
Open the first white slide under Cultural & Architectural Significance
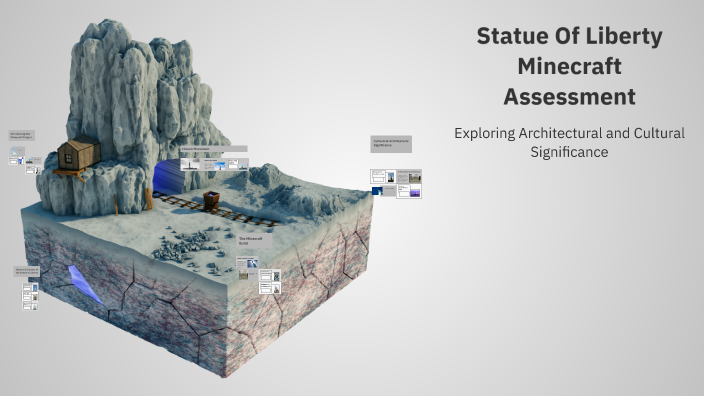coord(383,176)
